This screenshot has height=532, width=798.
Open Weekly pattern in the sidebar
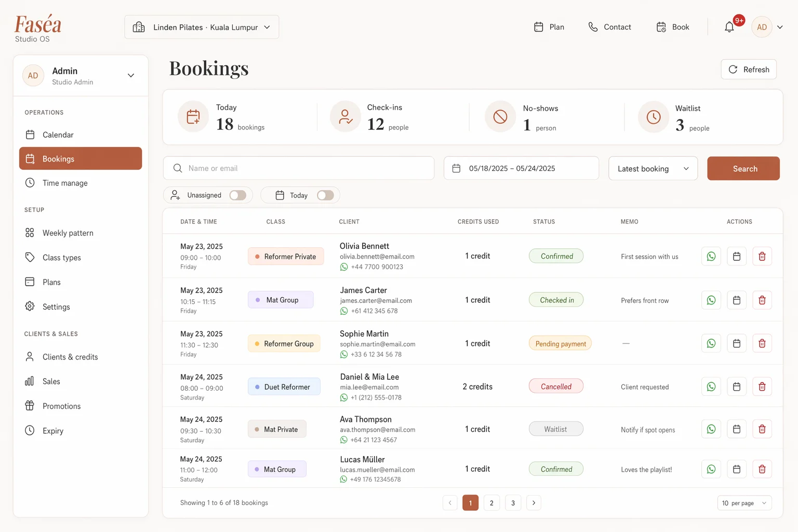click(x=81, y=233)
